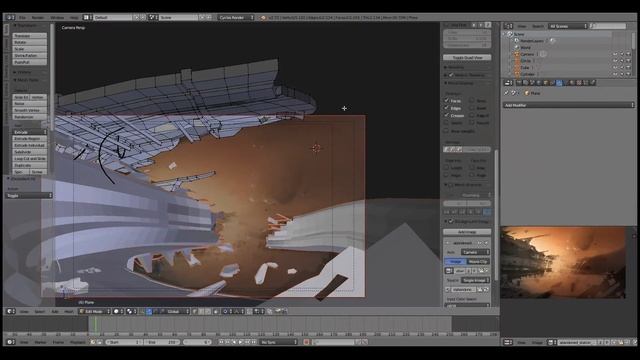
Task: Click the red auto-keyframe record button
Action: (307, 342)
